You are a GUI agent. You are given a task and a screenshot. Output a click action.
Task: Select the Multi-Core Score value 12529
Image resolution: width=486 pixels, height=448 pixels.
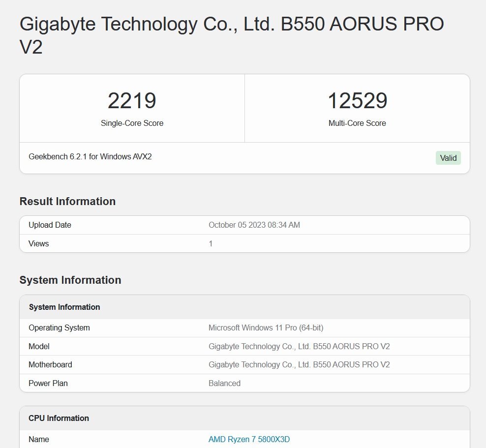(x=357, y=100)
